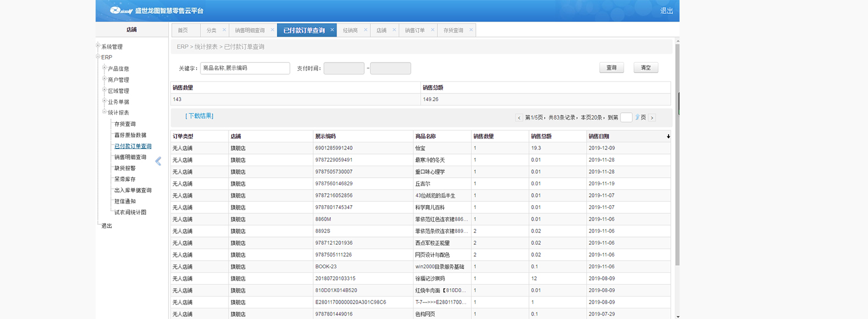Viewport: 868px width, 319px height.
Task: Sort by the 商品名称 column header
Action: point(442,136)
